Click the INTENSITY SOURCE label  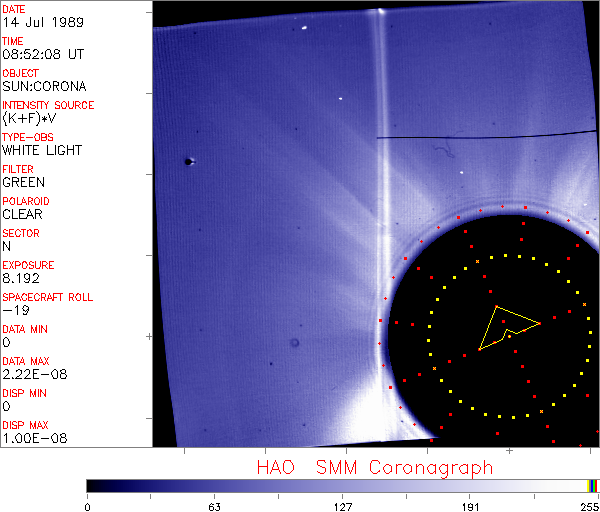click(48, 105)
